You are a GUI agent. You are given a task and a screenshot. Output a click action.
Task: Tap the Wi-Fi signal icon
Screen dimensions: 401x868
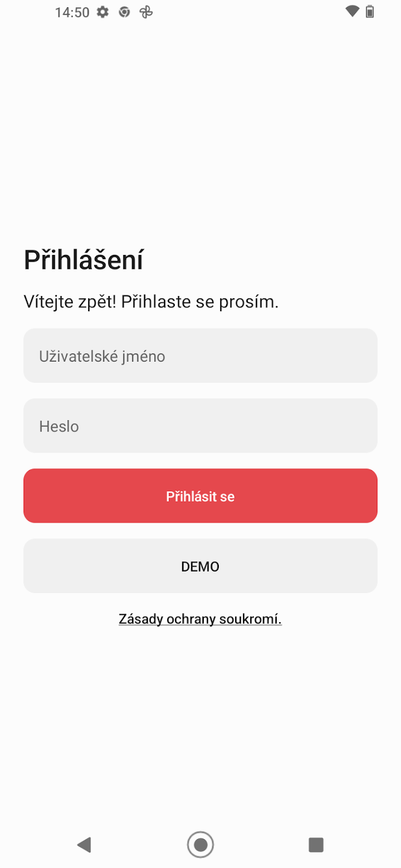pyautogui.click(x=352, y=11)
